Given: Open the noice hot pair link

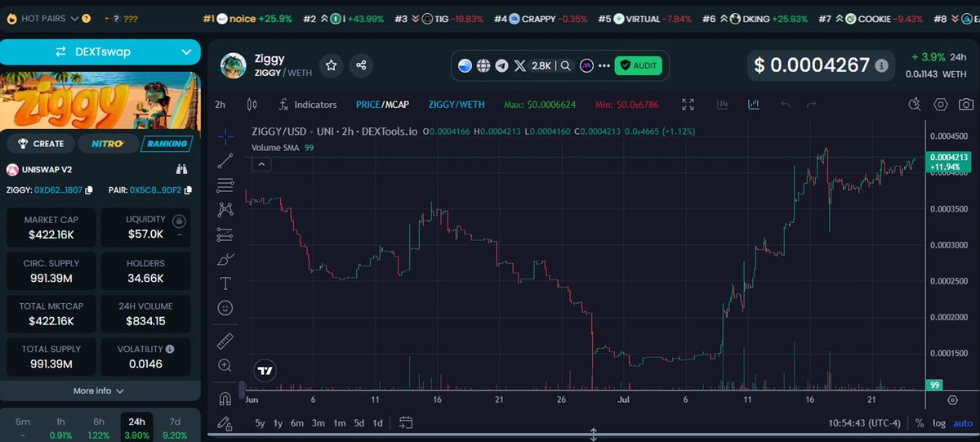Looking at the screenshot, I should coord(247,18).
